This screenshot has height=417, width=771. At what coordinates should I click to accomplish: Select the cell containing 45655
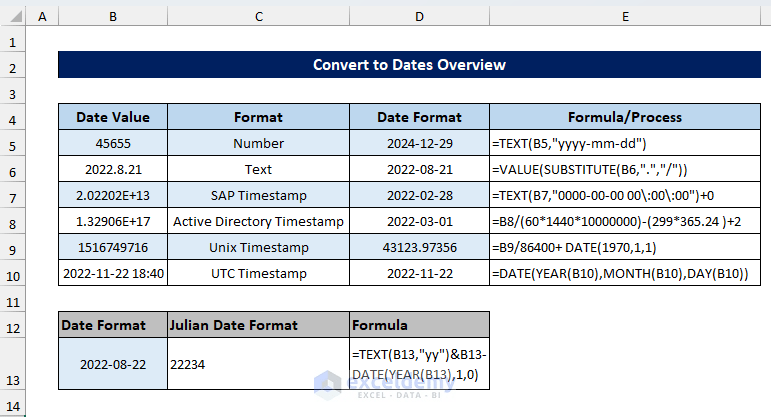(x=113, y=143)
